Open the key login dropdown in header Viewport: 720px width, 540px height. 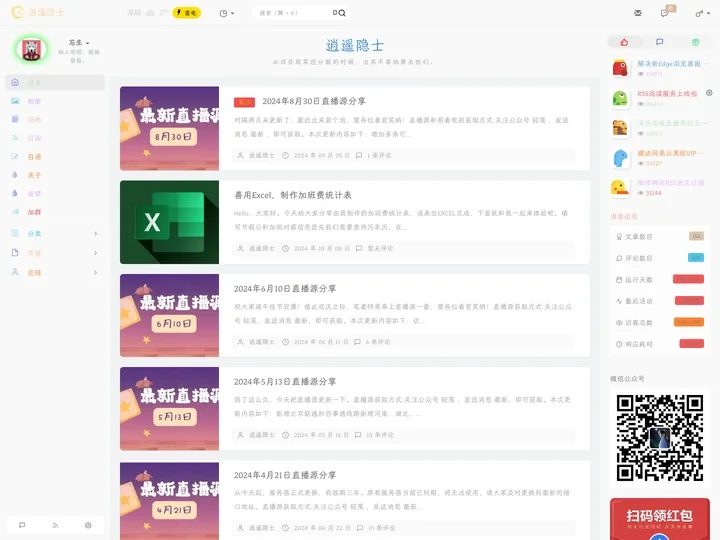[702, 13]
